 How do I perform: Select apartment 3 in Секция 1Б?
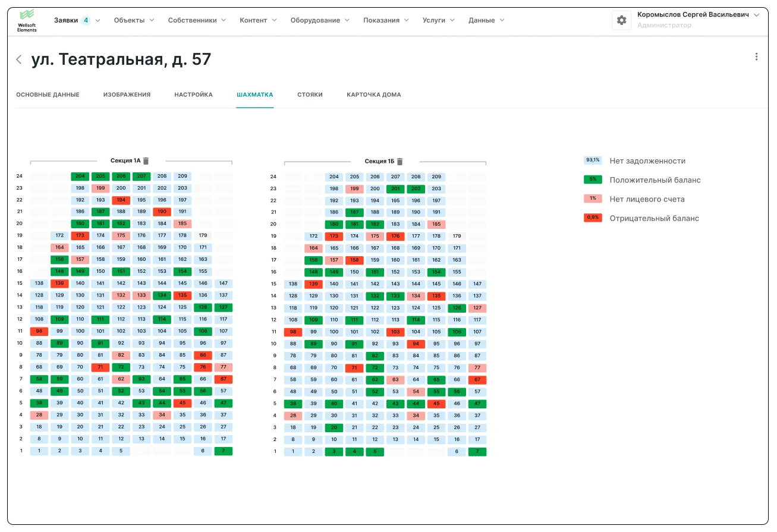334,451
